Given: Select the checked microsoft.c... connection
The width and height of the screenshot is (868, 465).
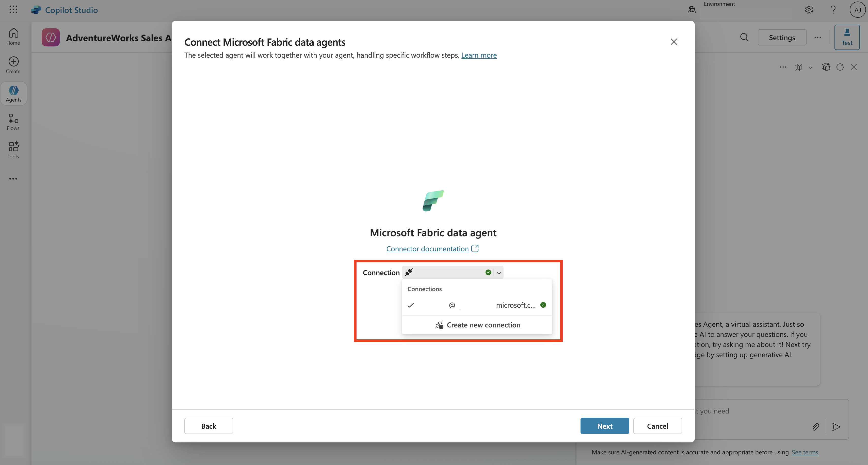Looking at the screenshot, I should [x=477, y=305].
